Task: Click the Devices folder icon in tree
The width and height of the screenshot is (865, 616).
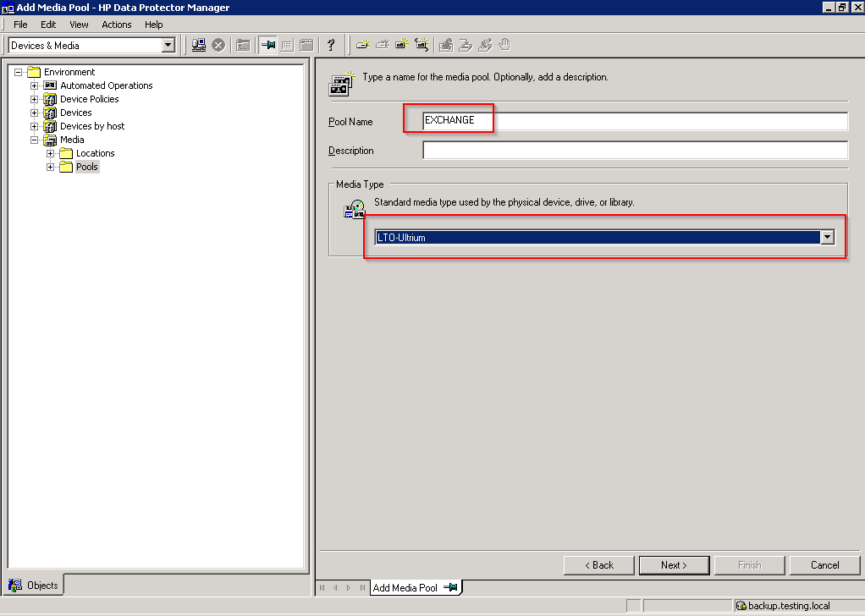Action: click(x=50, y=113)
